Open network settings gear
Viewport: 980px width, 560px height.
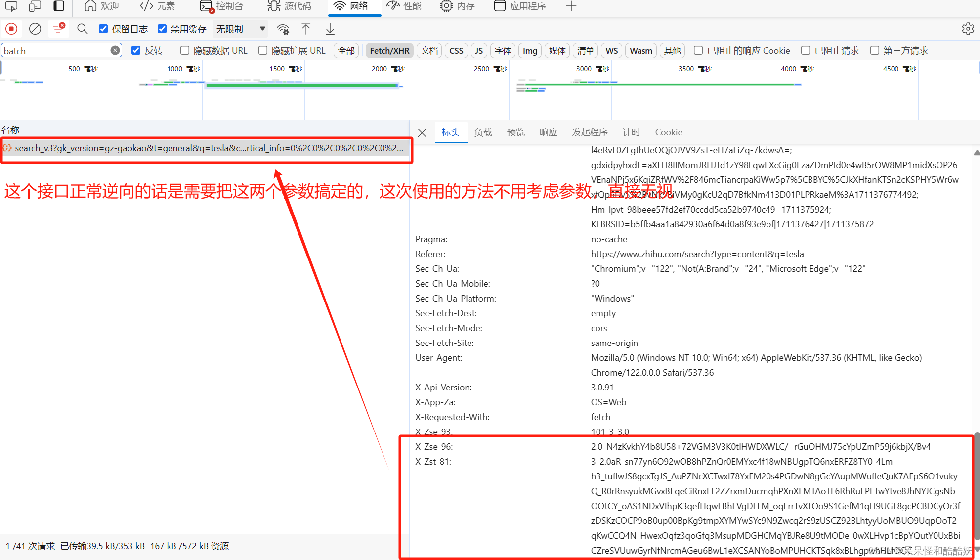pyautogui.click(x=968, y=29)
